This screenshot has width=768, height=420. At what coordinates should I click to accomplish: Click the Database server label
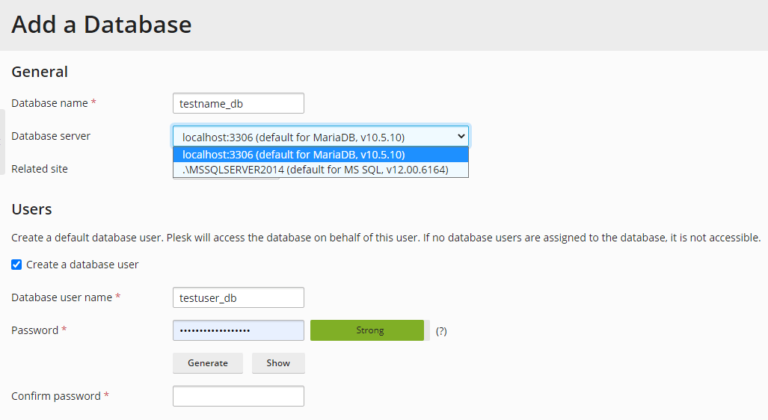[x=50, y=136]
